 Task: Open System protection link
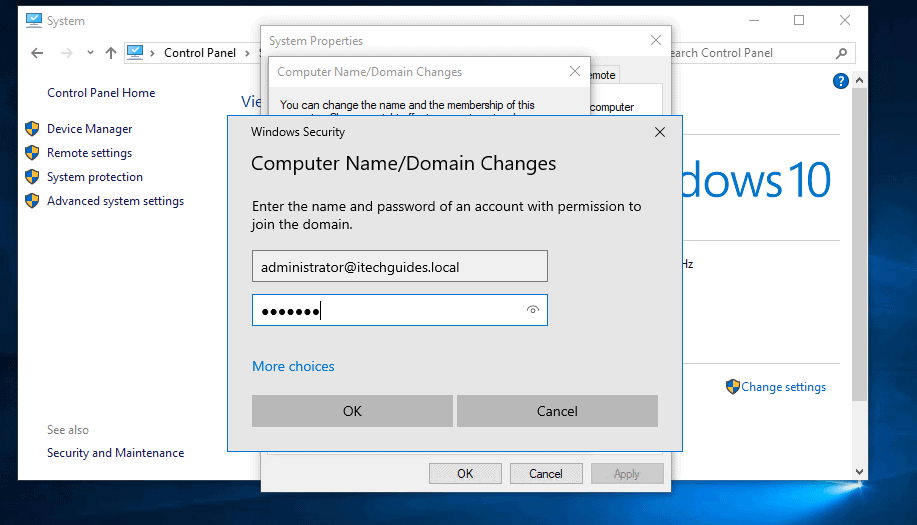click(95, 177)
